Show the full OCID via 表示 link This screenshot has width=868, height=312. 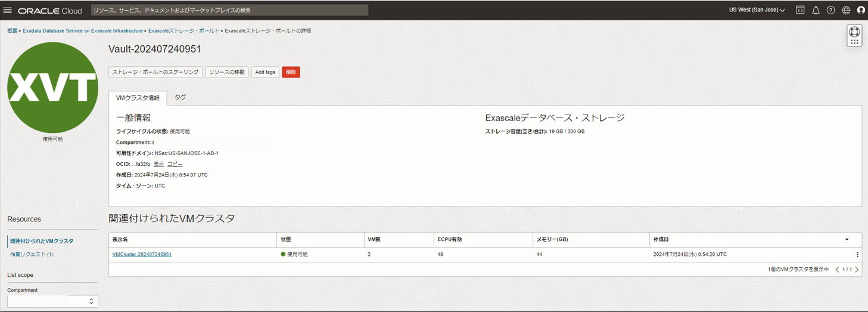[x=158, y=164]
